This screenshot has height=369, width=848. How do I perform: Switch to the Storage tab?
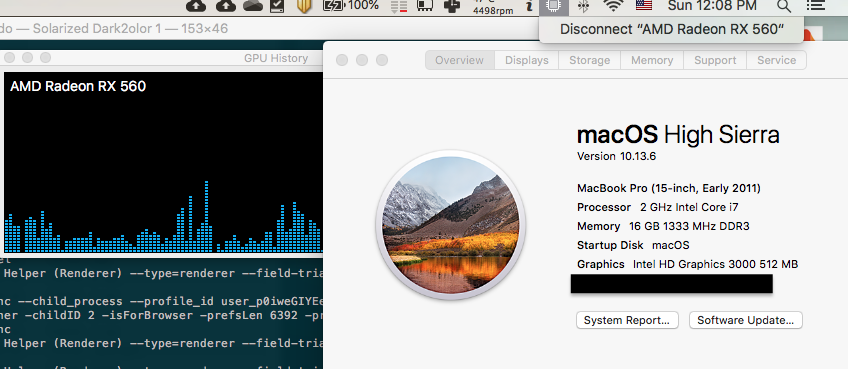coord(589,60)
